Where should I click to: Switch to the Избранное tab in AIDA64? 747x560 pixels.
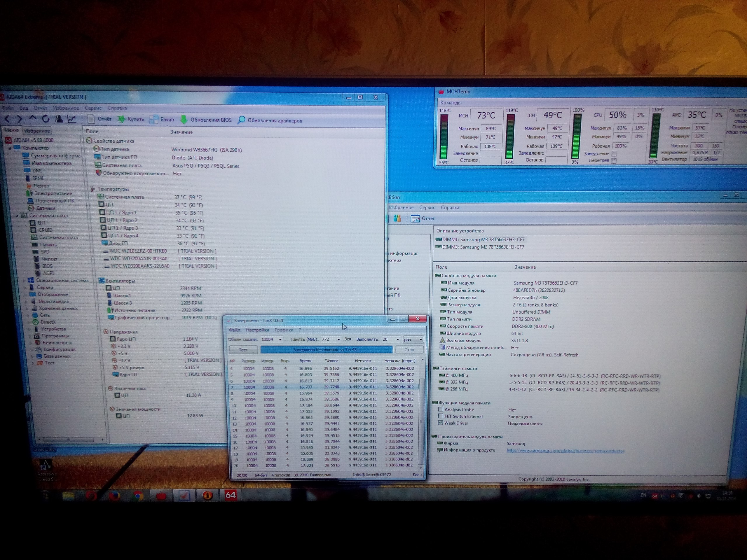37,131
